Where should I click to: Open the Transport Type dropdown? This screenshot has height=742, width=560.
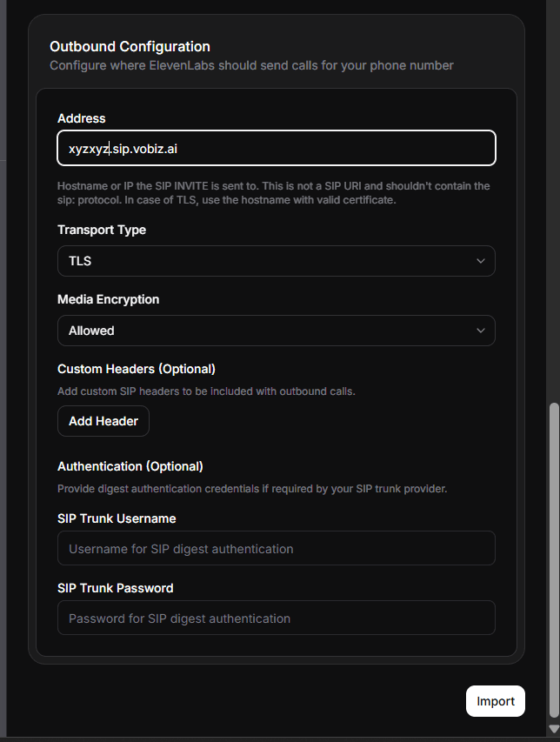[276, 261]
